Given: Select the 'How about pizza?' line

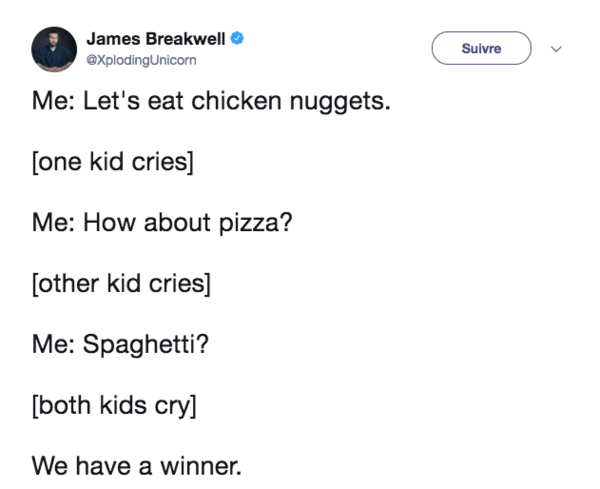Looking at the screenshot, I should tap(162, 223).
